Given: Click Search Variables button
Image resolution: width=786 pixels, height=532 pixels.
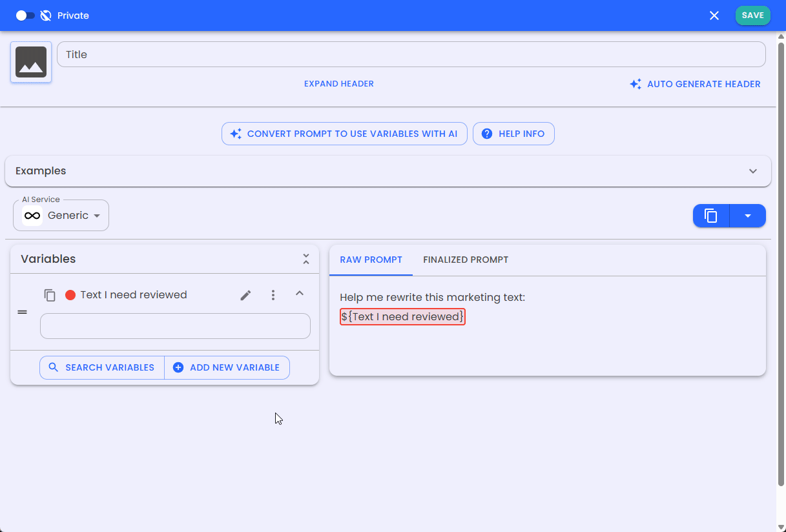Looking at the screenshot, I should click(102, 367).
